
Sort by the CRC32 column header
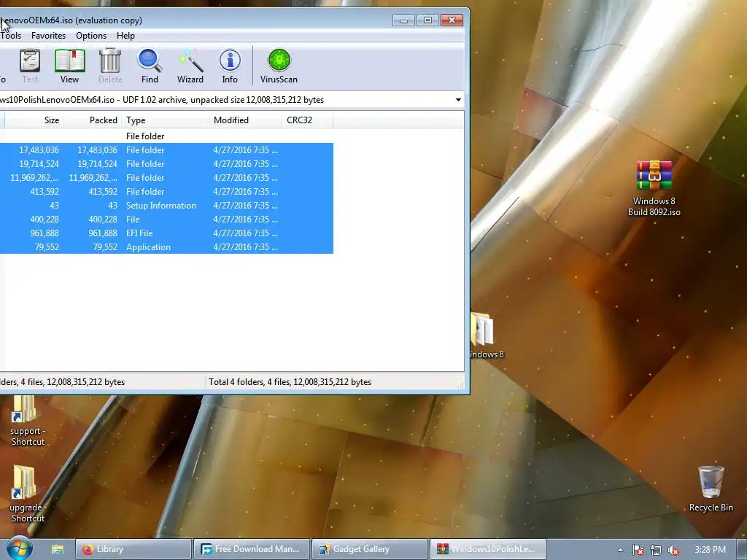[308, 120]
